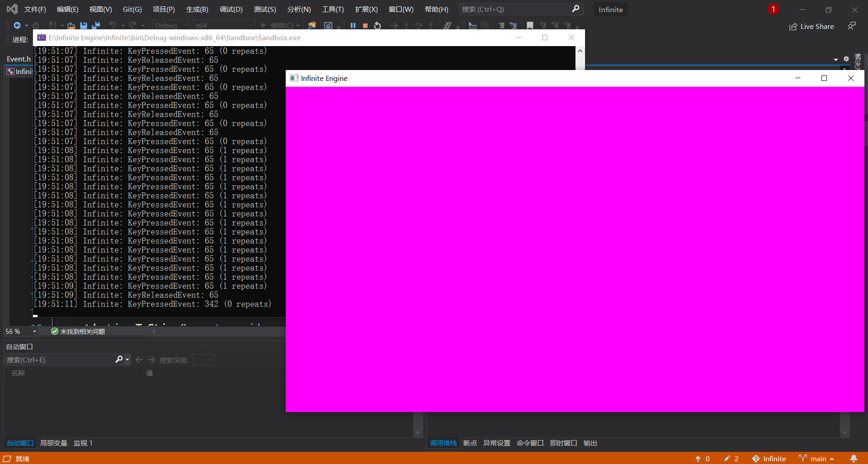Open the 搜索深度 search depth dropdown
Image resolution: width=868 pixels, height=464 pixels.
point(203,360)
